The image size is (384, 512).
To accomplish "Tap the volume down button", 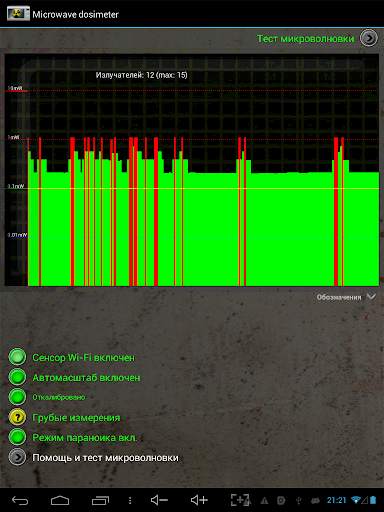I will point(159,500).
